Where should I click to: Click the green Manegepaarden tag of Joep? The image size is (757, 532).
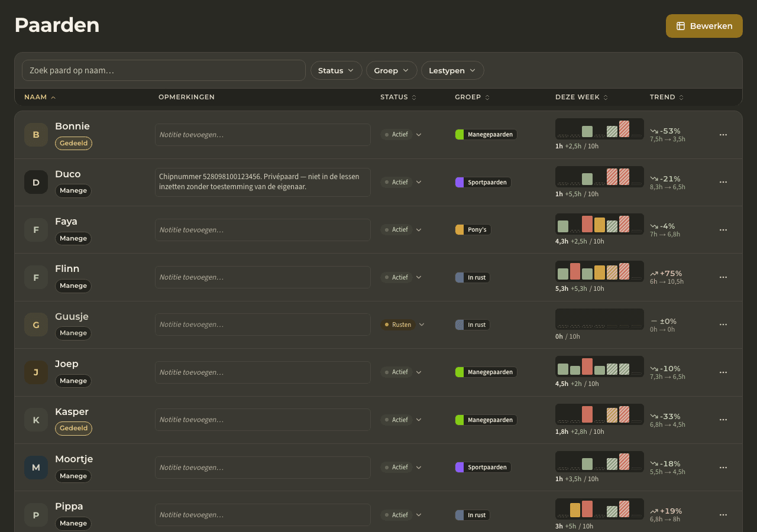click(x=486, y=372)
